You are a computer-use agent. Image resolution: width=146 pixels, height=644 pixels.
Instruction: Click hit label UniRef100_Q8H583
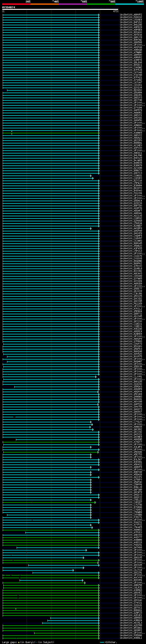tap(131, 618)
